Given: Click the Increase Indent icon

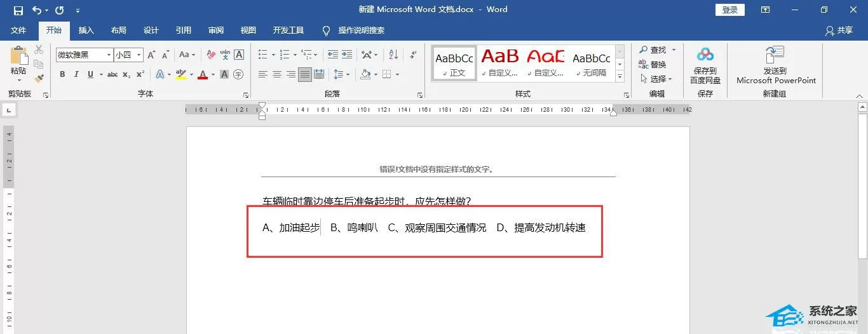Looking at the screenshot, I should (347, 55).
